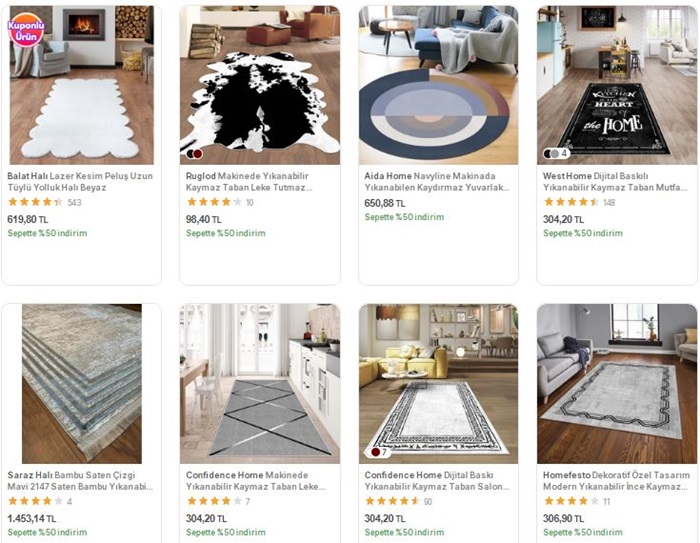The height and width of the screenshot is (543, 700).
Task: Click Saraz Halı star rating
Action: tap(35, 501)
